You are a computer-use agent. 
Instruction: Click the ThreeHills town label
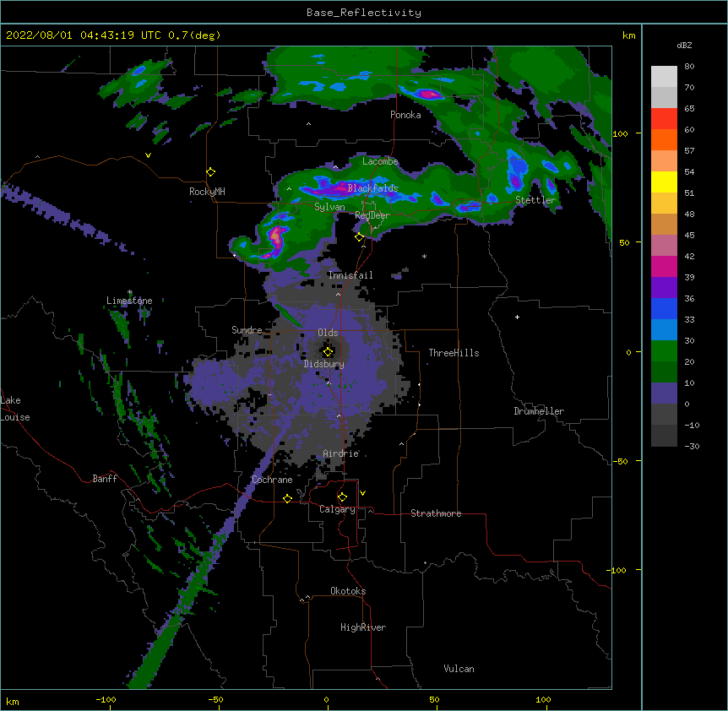(x=454, y=353)
